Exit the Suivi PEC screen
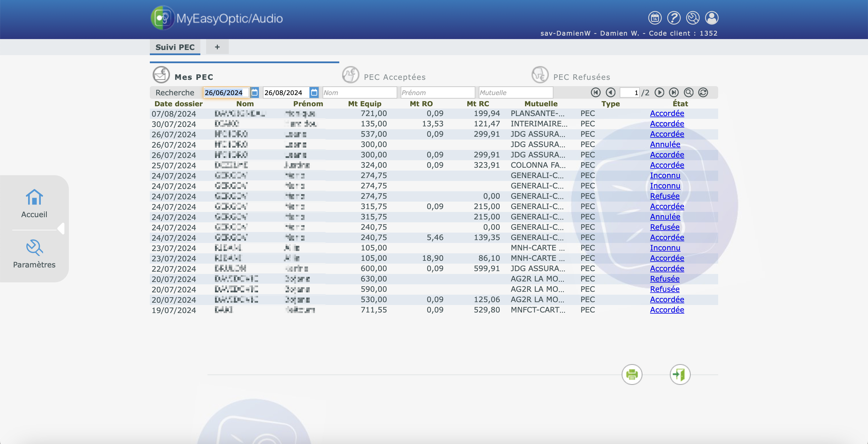This screenshot has height=444, width=868. click(680, 374)
